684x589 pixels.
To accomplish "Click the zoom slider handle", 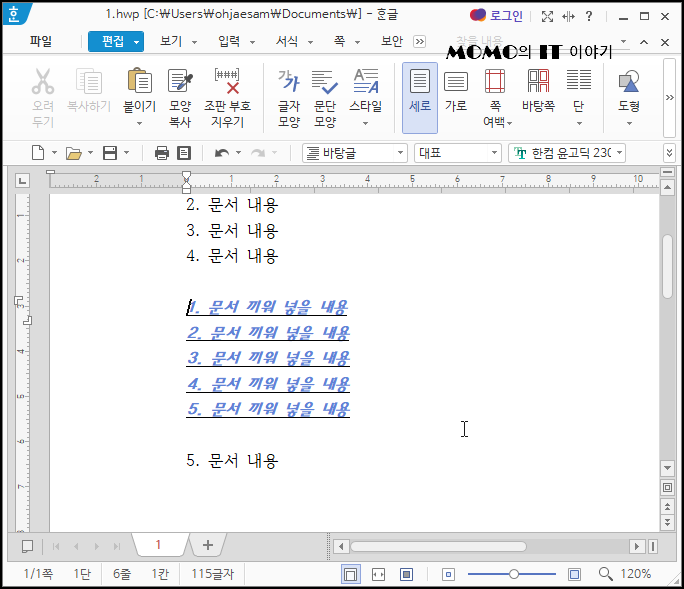I will [x=514, y=574].
